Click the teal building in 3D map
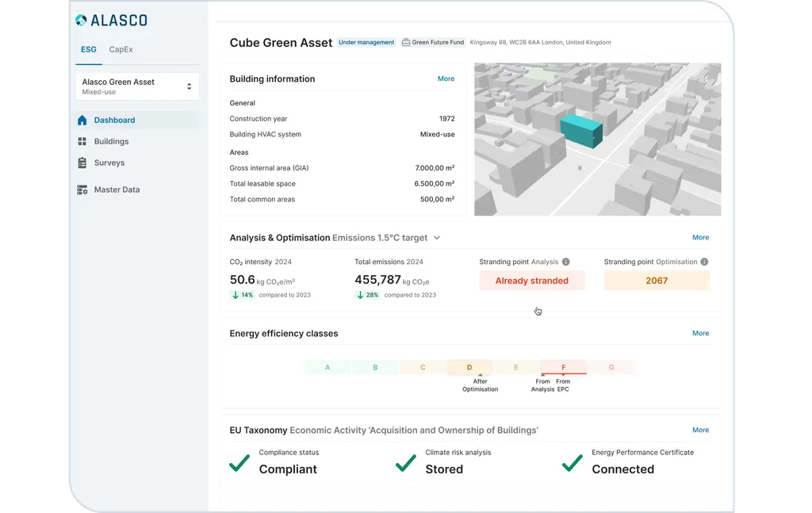812x513 pixels. pos(581,132)
